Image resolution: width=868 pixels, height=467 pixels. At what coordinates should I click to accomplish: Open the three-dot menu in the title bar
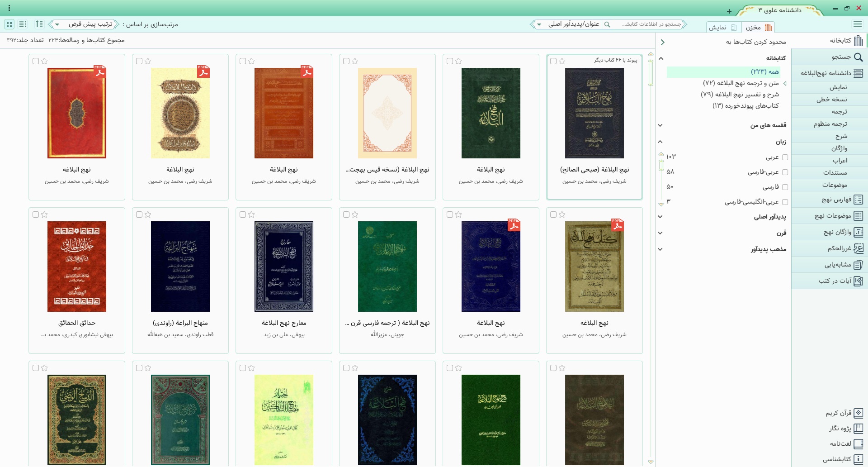pos(9,8)
